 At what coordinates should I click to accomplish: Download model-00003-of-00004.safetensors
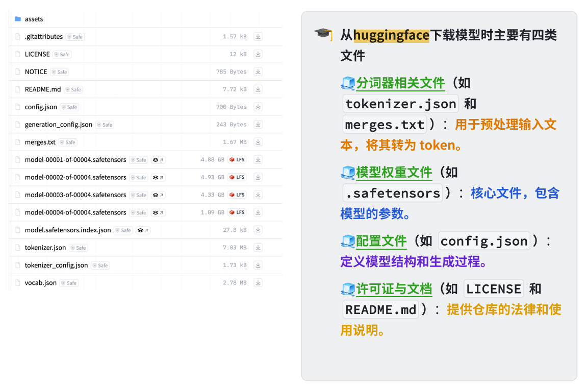click(x=258, y=195)
